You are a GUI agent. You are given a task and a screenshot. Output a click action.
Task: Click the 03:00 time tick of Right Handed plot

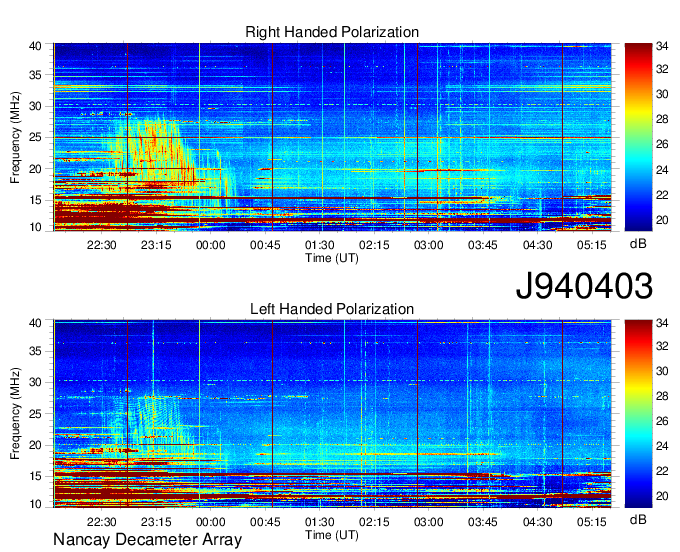428,245
